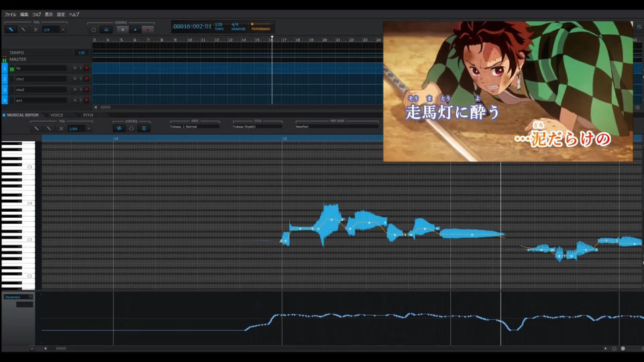The image size is (644, 362).
Task: Click the playhead marker on the ruler
Action: [272, 38]
